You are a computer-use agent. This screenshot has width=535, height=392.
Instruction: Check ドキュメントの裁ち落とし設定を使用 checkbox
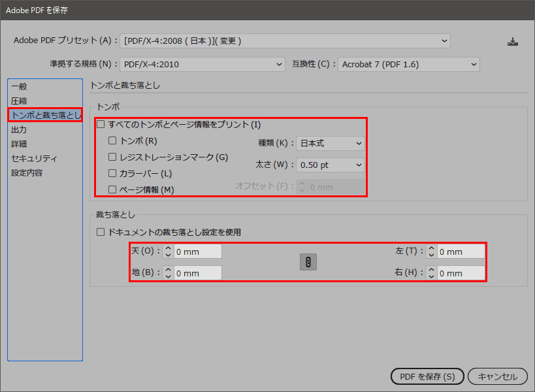point(101,232)
